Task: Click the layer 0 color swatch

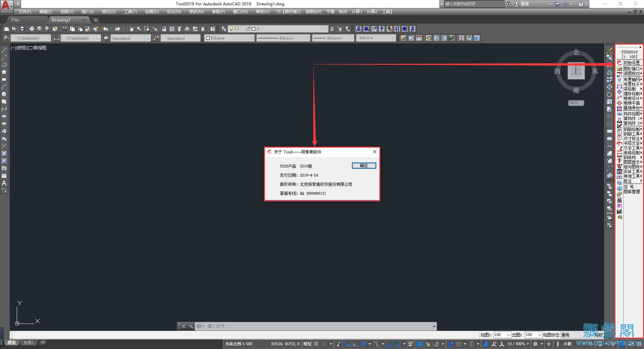Action: point(254,29)
